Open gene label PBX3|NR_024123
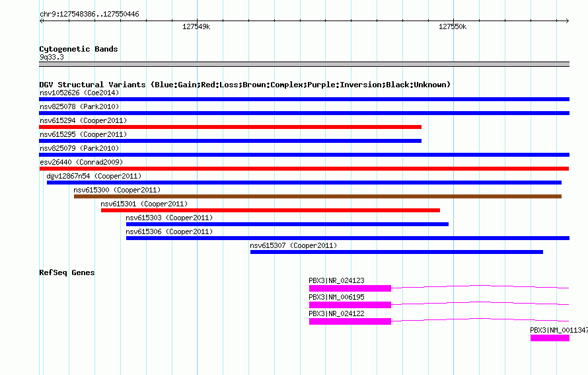 click(336, 281)
